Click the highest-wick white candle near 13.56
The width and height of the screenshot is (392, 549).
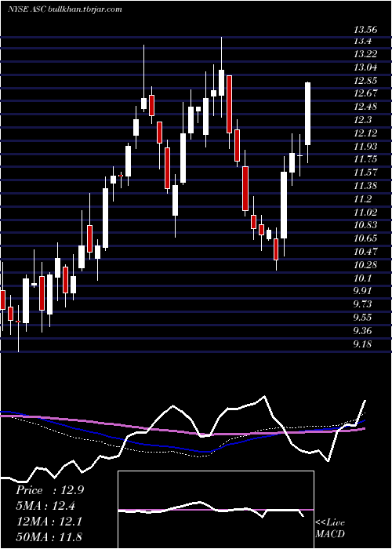click(x=221, y=82)
